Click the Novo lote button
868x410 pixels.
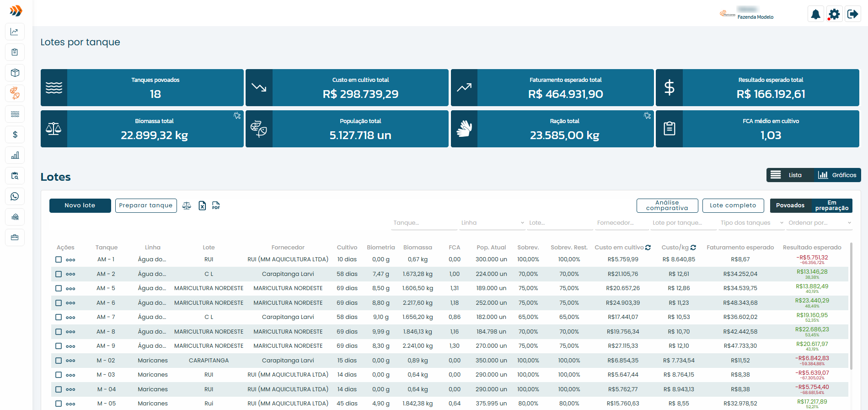click(x=80, y=205)
